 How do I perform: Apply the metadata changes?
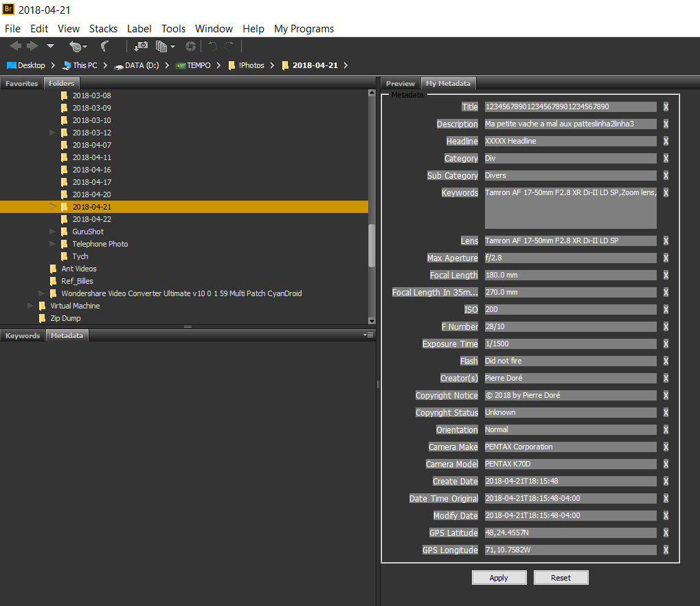coord(499,577)
